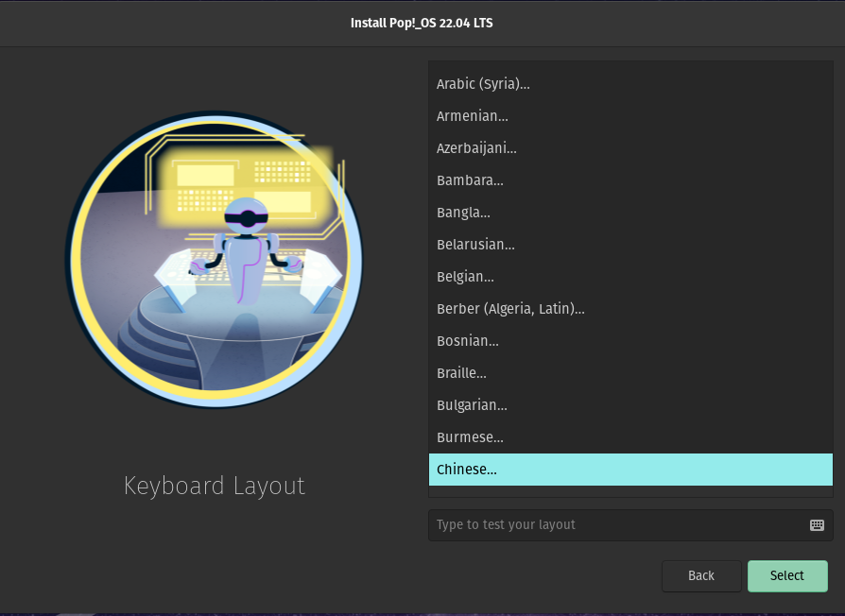Image resolution: width=845 pixels, height=616 pixels.
Task: Click the robot keyboard illustration
Action: pos(214,260)
